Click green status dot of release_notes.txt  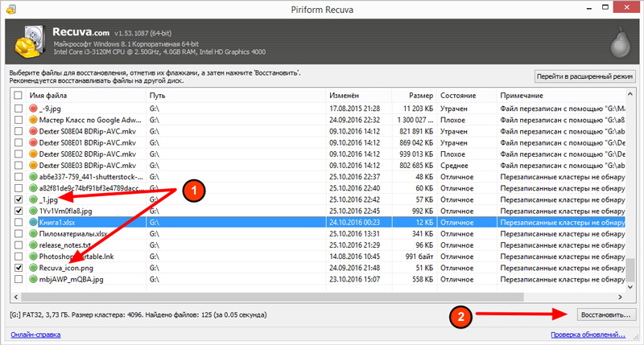33,245
